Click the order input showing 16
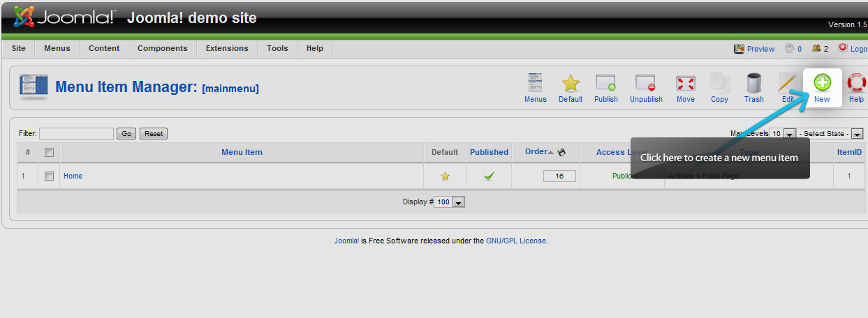Image resolution: width=868 pixels, height=318 pixels. [559, 176]
